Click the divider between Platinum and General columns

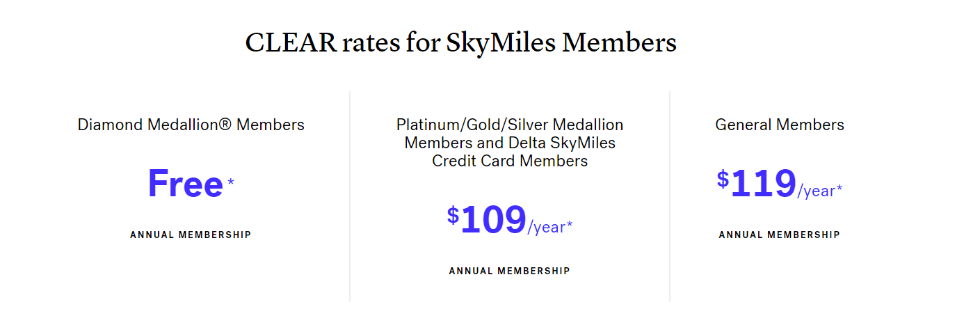(670, 196)
